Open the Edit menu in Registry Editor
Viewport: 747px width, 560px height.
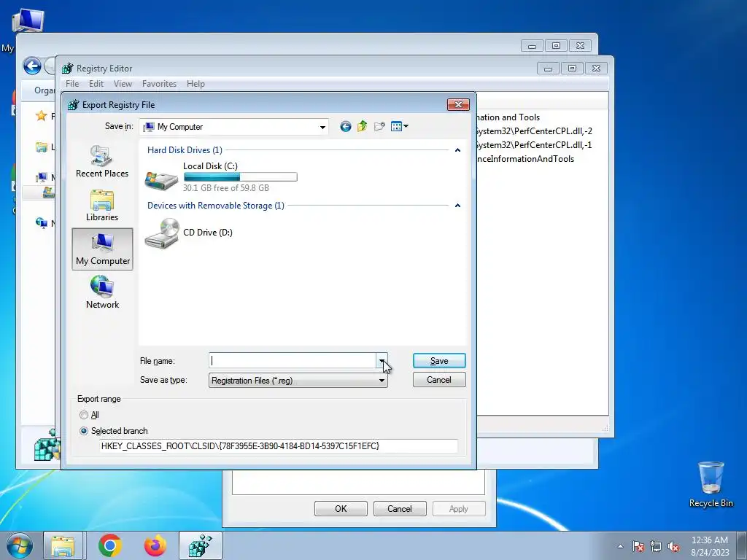(96, 84)
